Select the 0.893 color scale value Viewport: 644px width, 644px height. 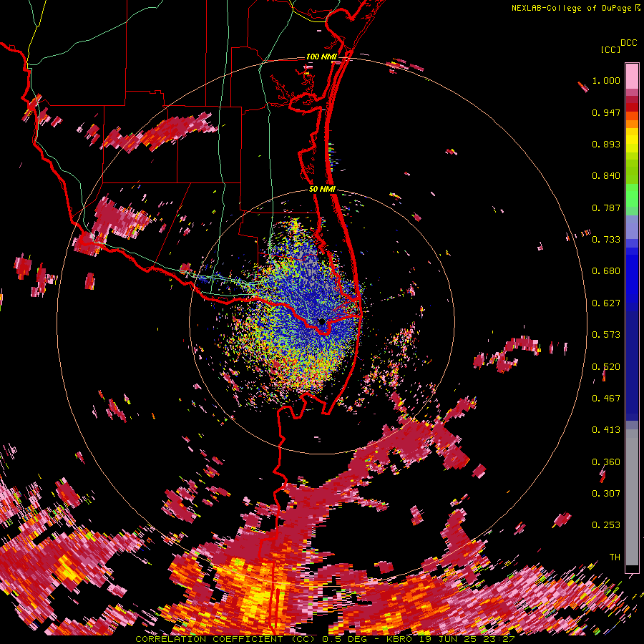606,144
